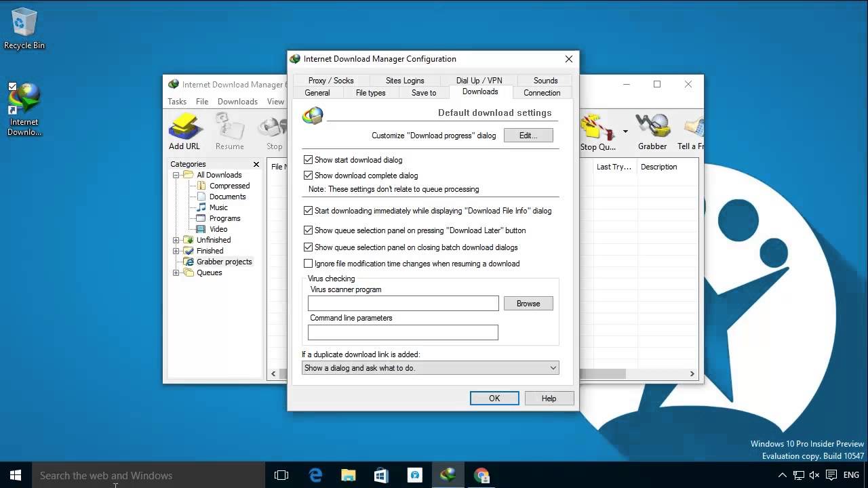The width and height of the screenshot is (868, 488).
Task: Toggle Show start download dialog checkbox
Action: pyautogui.click(x=309, y=160)
